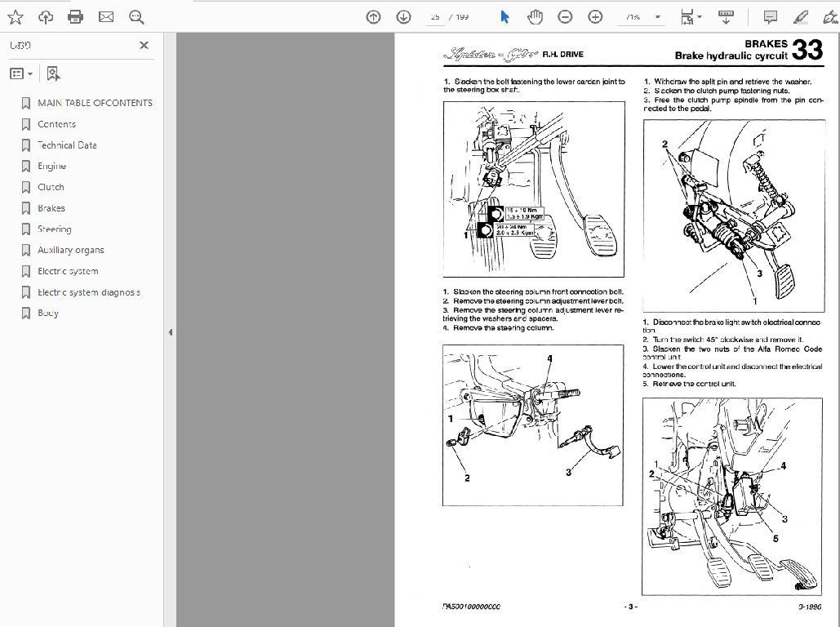Viewport: 840px width, 627px height.
Task: Choose the arrow selection tool
Action: coord(504,17)
